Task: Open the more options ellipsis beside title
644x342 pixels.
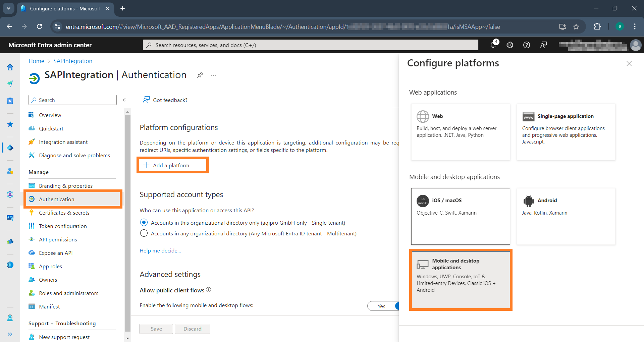Action: 214,75
